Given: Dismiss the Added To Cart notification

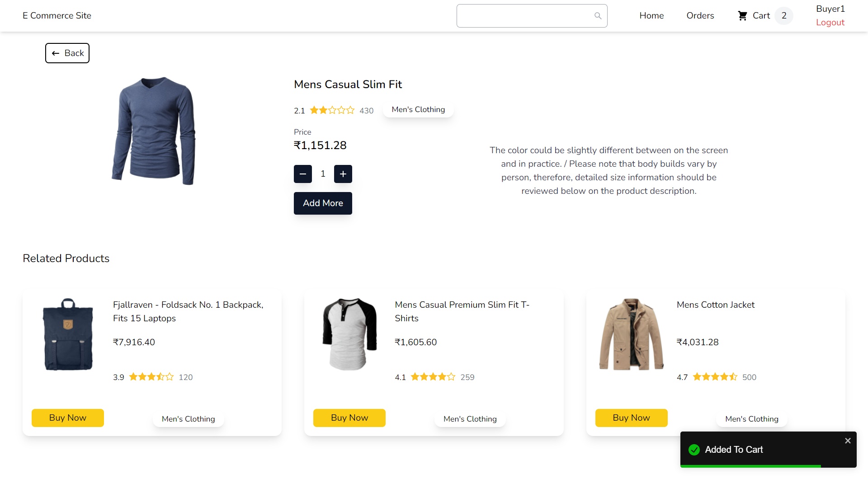Looking at the screenshot, I should [848, 441].
